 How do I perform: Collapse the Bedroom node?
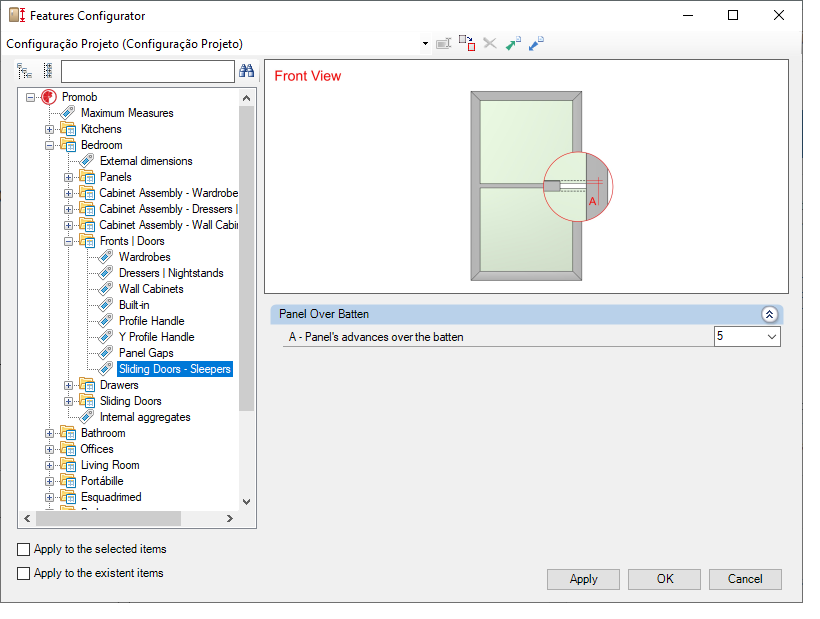[49, 145]
